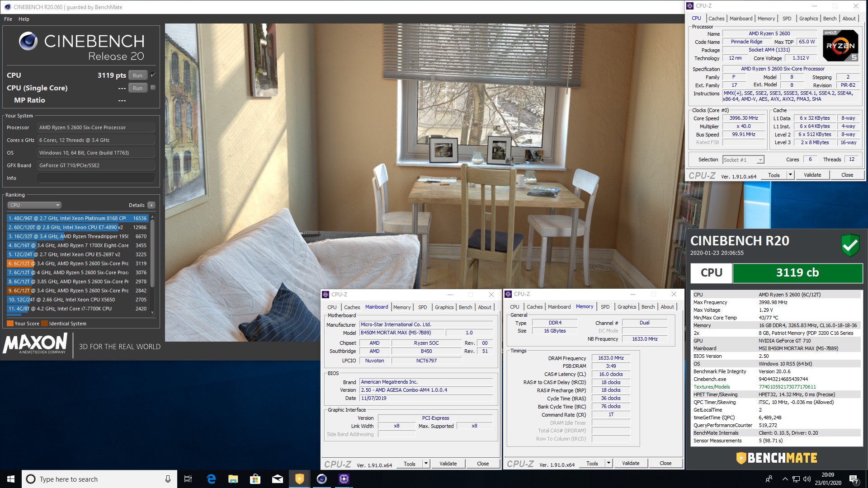The width and height of the screenshot is (868, 488).
Task: Open Graphics tab in CPU-Z Mainboard window
Action: 444,307
